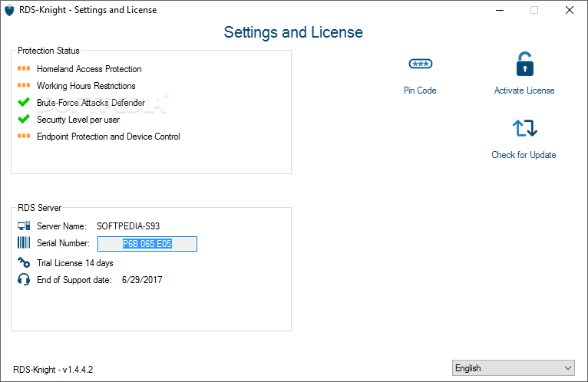
Task: Click the barcode icon beside Serial Number
Action: [x=24, y=242]
